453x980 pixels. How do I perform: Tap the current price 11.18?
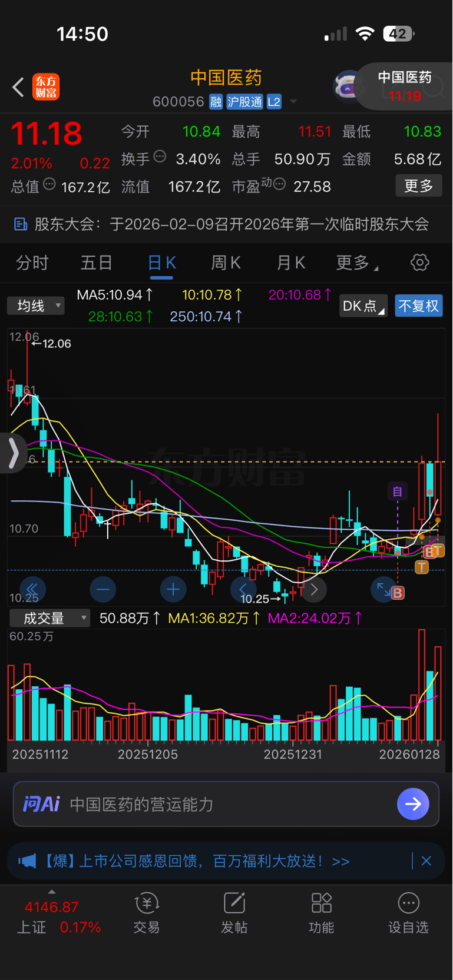click(x=47, y=134)
